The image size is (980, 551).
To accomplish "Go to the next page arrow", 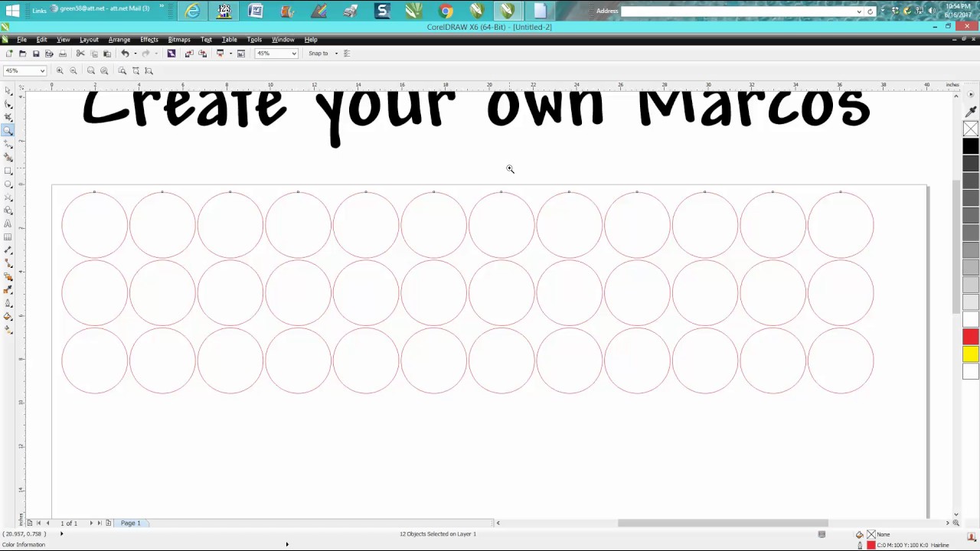I will 91,523.
